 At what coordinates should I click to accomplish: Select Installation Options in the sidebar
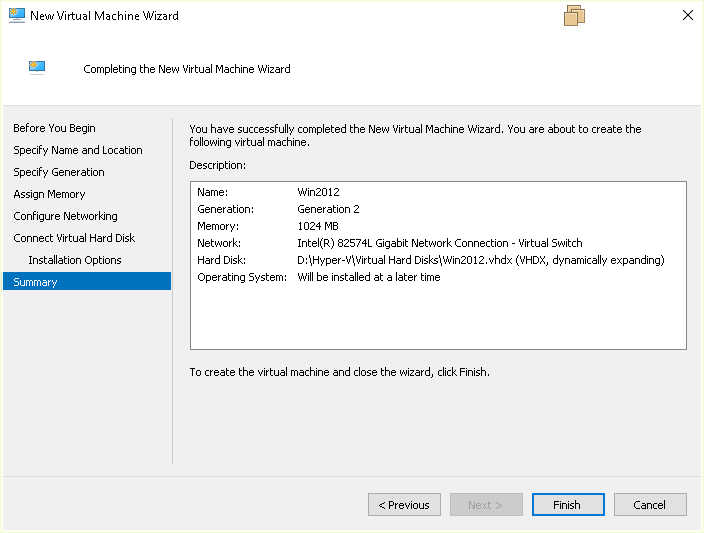pyautogui.click(x=75, y=260)
